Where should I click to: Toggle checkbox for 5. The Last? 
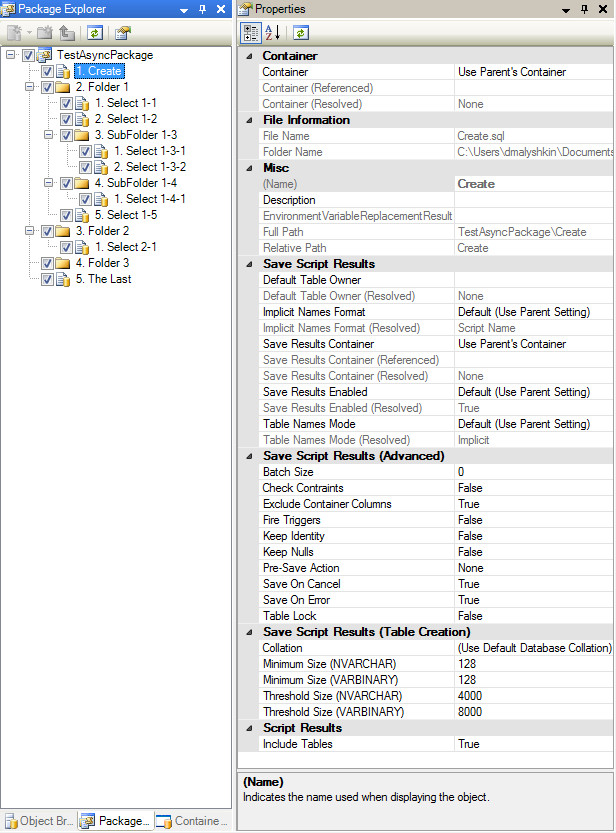pos(47,279)
